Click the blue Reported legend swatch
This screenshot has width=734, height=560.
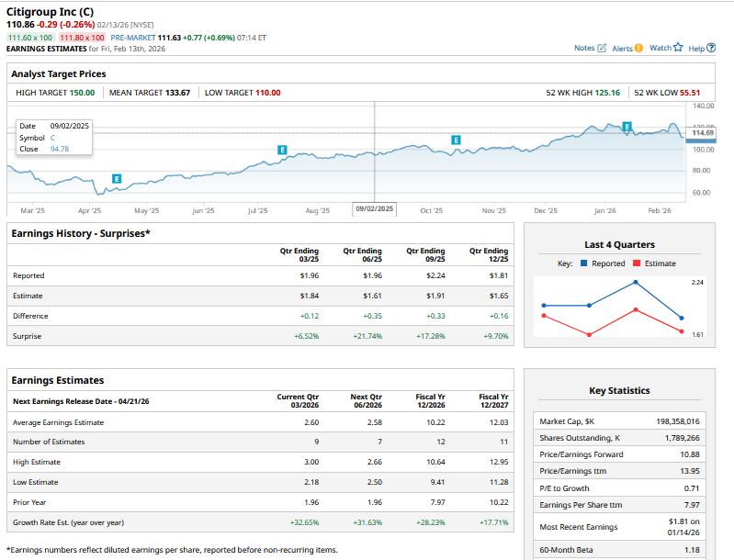coord(583,263)
